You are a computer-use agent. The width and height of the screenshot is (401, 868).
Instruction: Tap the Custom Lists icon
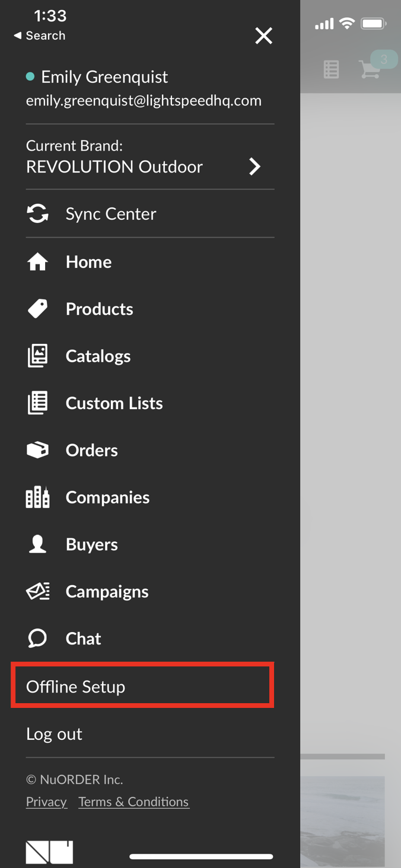pyautogui.click(x=38, y=403)
